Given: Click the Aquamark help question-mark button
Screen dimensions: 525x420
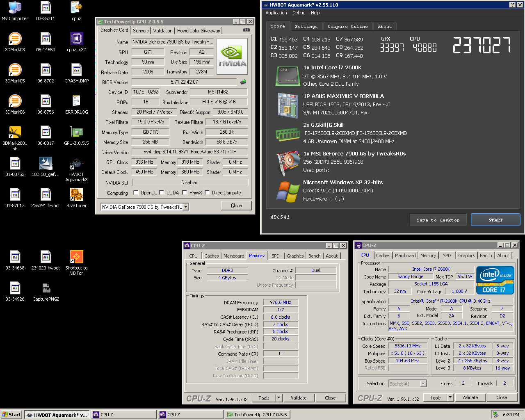Looking at the screenshot, I should [x=513, y=5].
